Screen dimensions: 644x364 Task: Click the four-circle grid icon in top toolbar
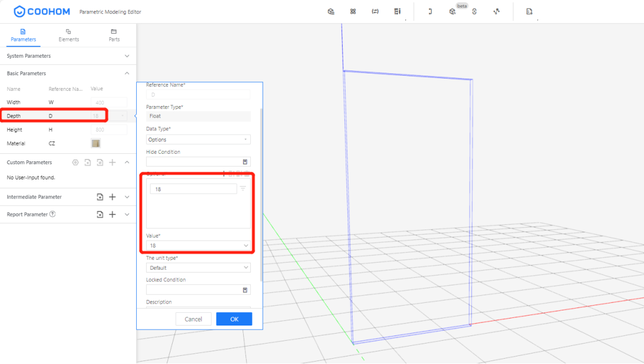(x=353, y=12)
